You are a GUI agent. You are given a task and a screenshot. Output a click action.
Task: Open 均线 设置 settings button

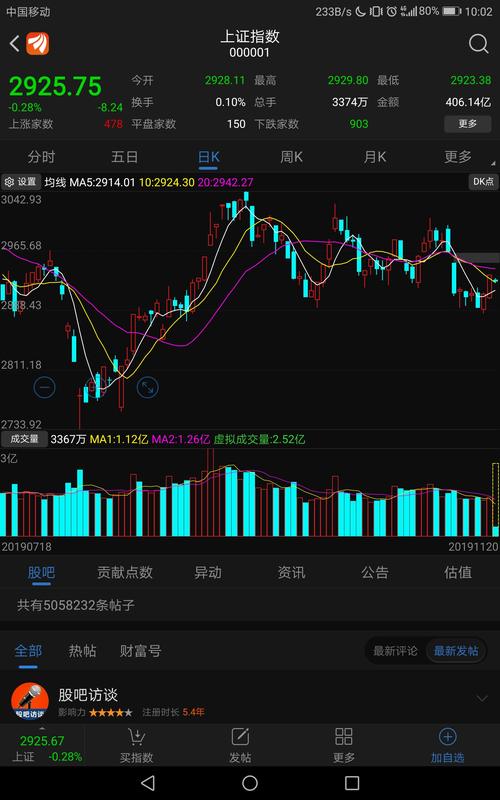21,182
